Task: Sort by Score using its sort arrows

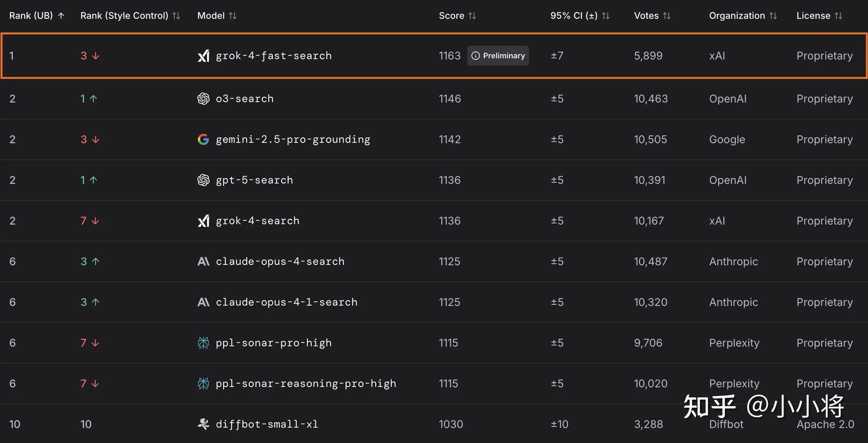Action: tap(472, 16)
